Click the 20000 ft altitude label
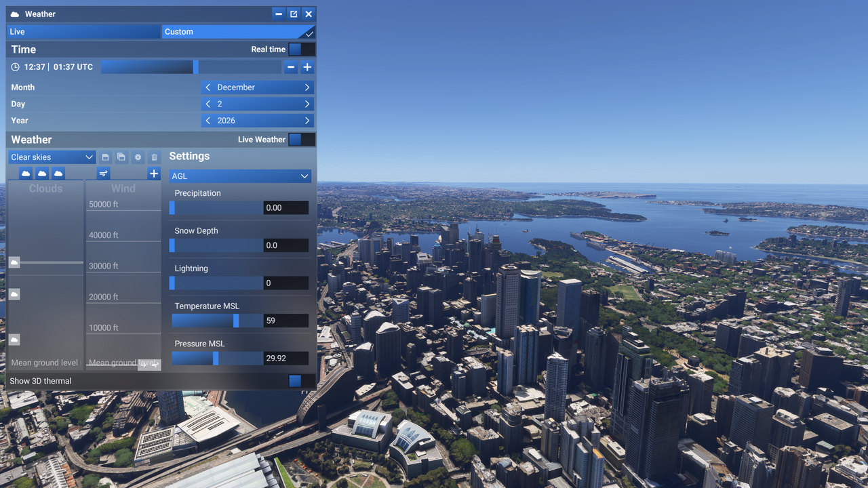Image resolution: width=868 pixels, height=488 pixels. [104, 297]
